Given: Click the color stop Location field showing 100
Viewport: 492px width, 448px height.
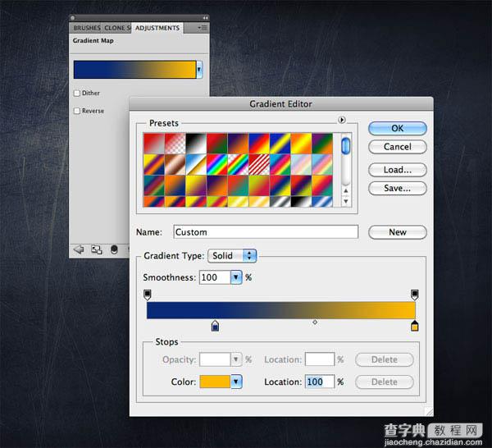Looking at the screenshot, I should [320, 382].
